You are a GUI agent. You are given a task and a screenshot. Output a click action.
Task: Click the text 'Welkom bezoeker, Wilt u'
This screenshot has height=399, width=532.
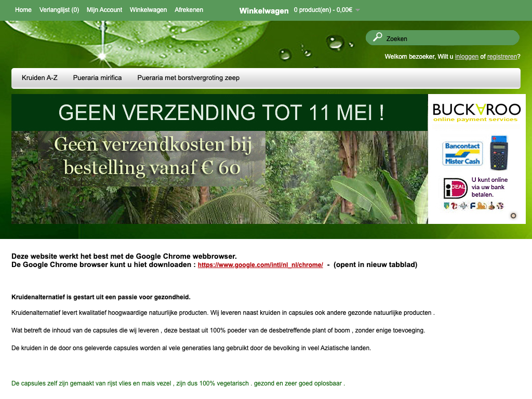click(x=419, y=57)
